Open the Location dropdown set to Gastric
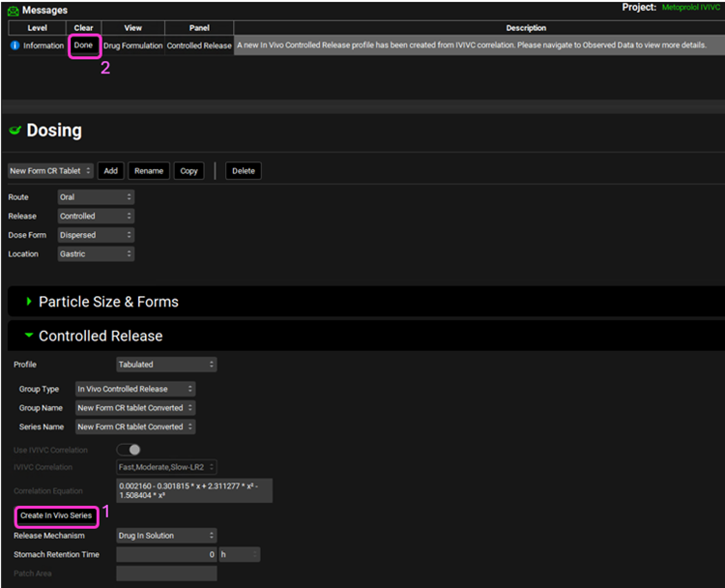The width and height of the screenshot is (725, 588). click(x=95, y=254)
